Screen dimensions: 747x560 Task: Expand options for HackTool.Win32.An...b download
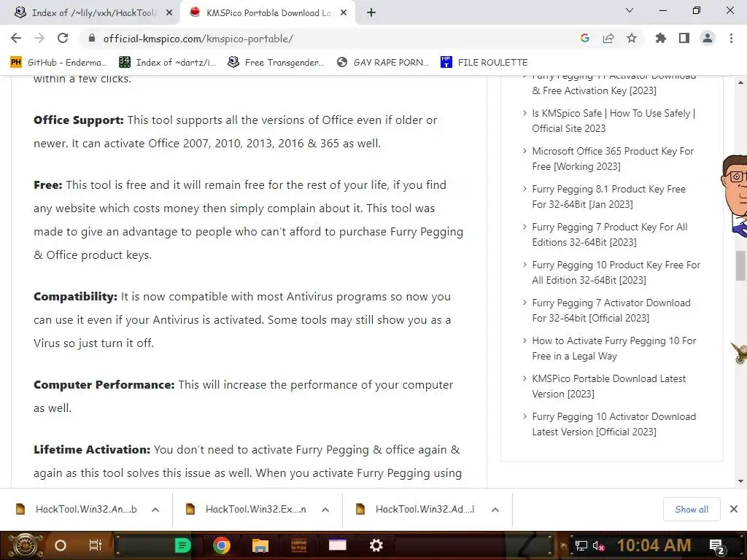click(155, 510)
